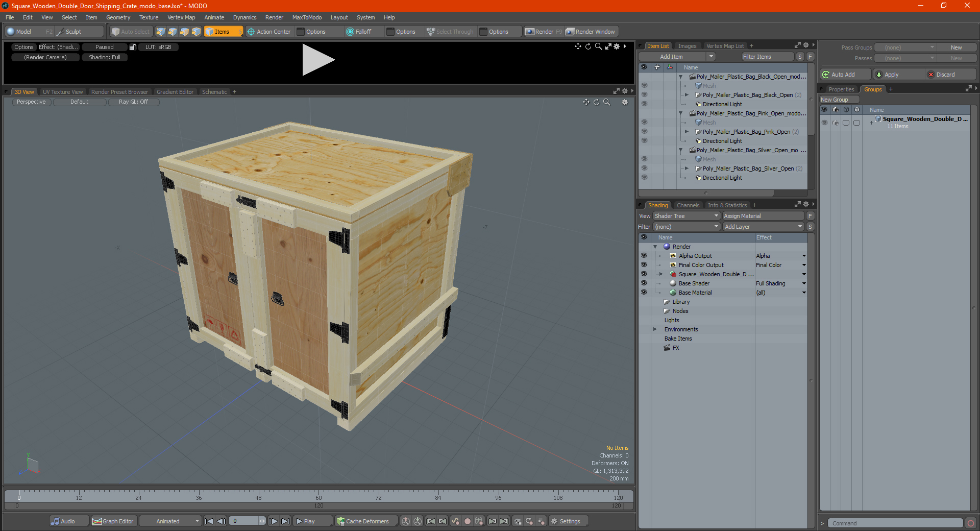Viewport: 980px width, 531px height.
Task: Toggle visibility of Poly_Mailer_Plastic_Bag_Pink_Open item
Action: [644, 132]
